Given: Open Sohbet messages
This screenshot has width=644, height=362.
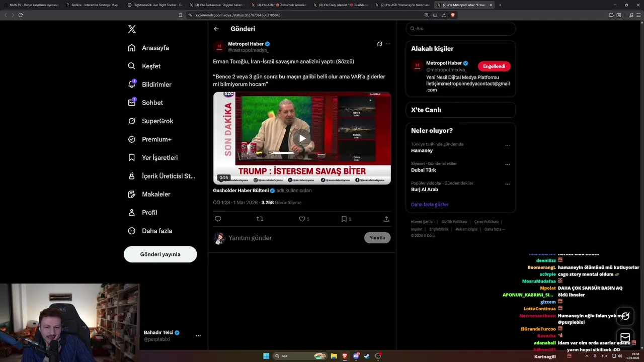Looking at the screenshot, I should point(145,103).
